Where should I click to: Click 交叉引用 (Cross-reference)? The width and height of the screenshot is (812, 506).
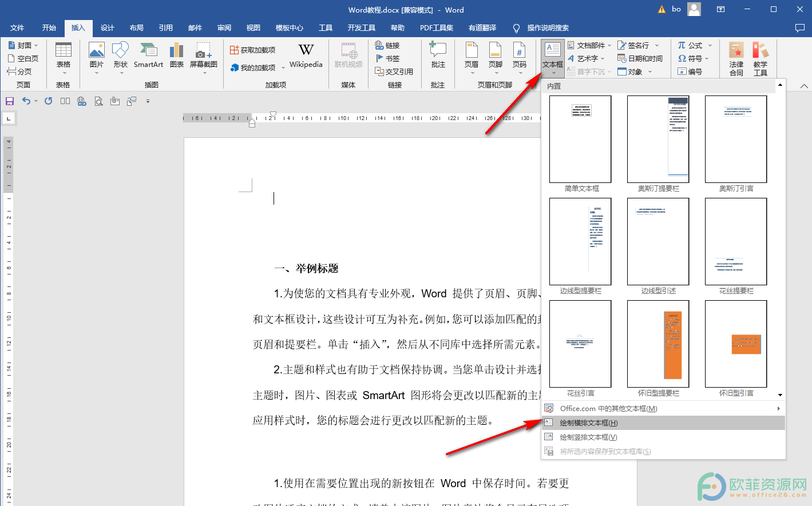394,71
